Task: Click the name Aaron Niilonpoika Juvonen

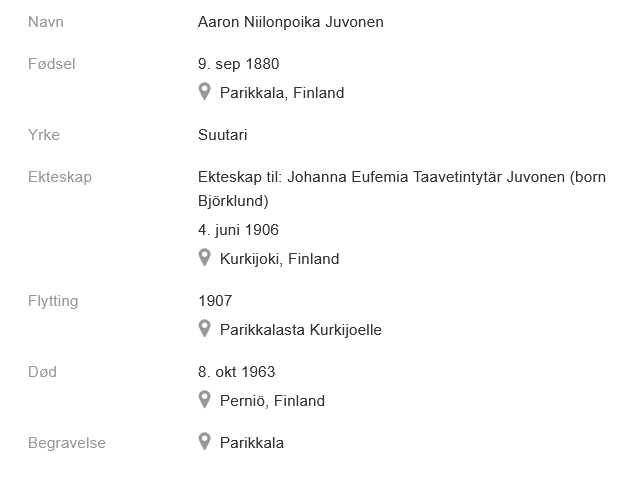Action: (290, 22)
